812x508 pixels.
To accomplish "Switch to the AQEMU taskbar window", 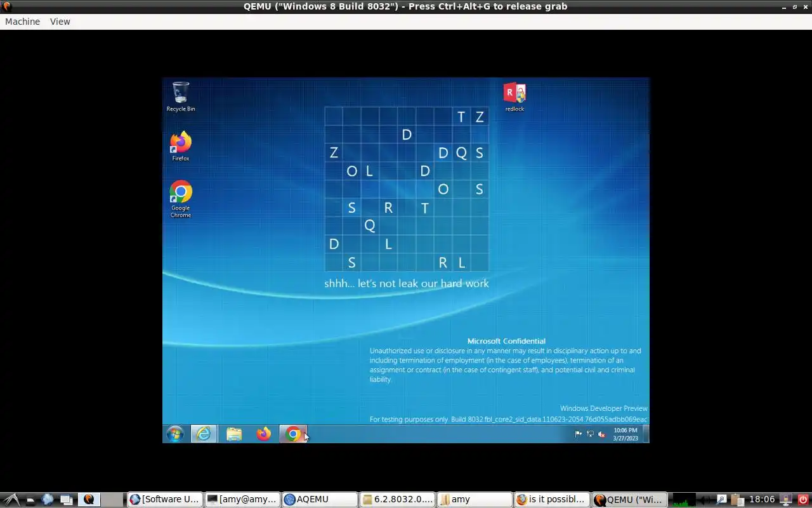I will pyautogui.click(x=320, y=500).
